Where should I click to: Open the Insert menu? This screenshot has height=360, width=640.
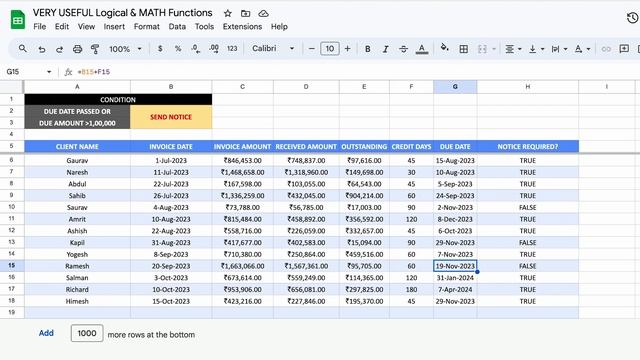(x=114, y=27)
